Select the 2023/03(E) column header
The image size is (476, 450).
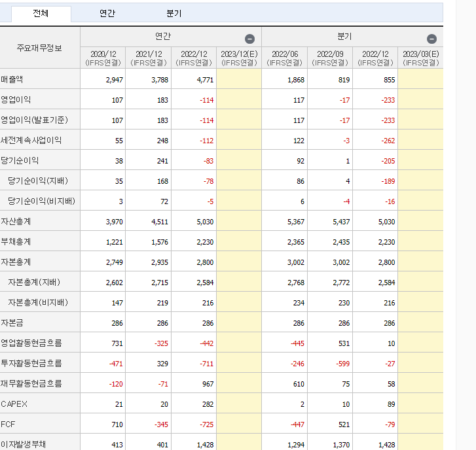pyautogui.click(x=421, y=58)
